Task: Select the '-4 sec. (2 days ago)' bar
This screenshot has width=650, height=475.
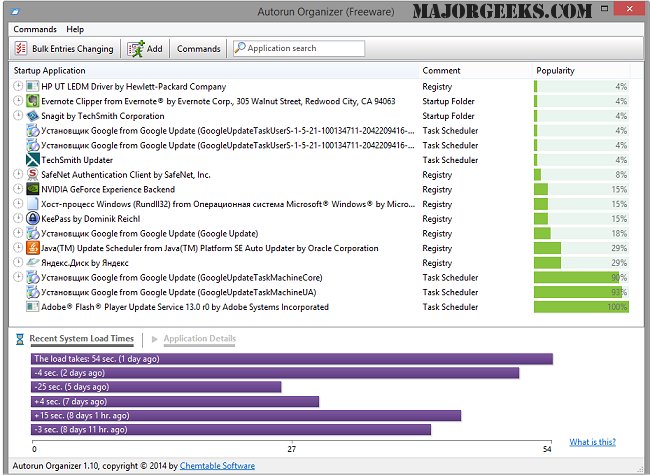Action: (275, 373)
